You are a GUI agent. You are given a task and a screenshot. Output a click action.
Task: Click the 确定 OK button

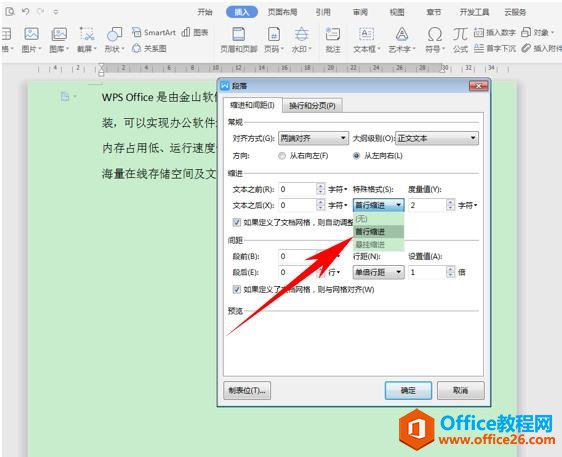pos(408,390)
